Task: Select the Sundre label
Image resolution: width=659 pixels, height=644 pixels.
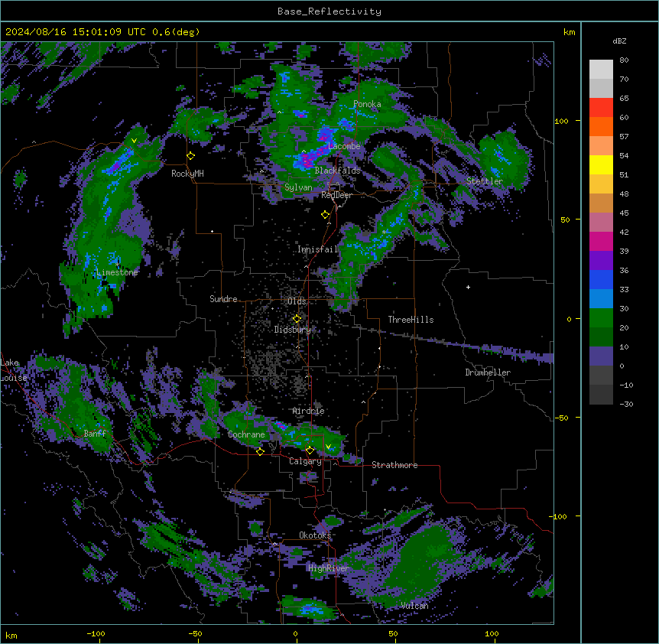Action: [223, 299]
